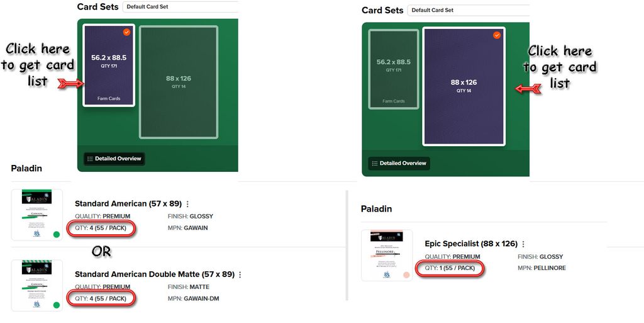
Task: Click the red arrow pointing at the 56.2 x 88.5 card
Action: coord(70,83)
